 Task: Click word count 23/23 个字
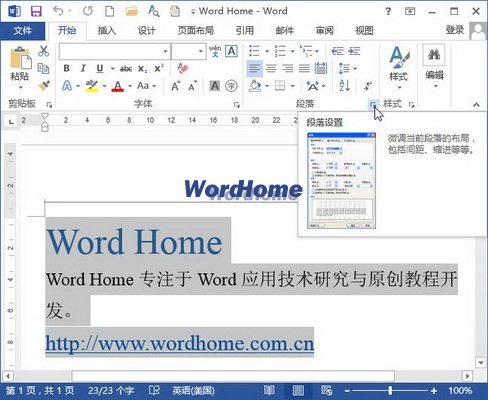[x=111, y=390]
